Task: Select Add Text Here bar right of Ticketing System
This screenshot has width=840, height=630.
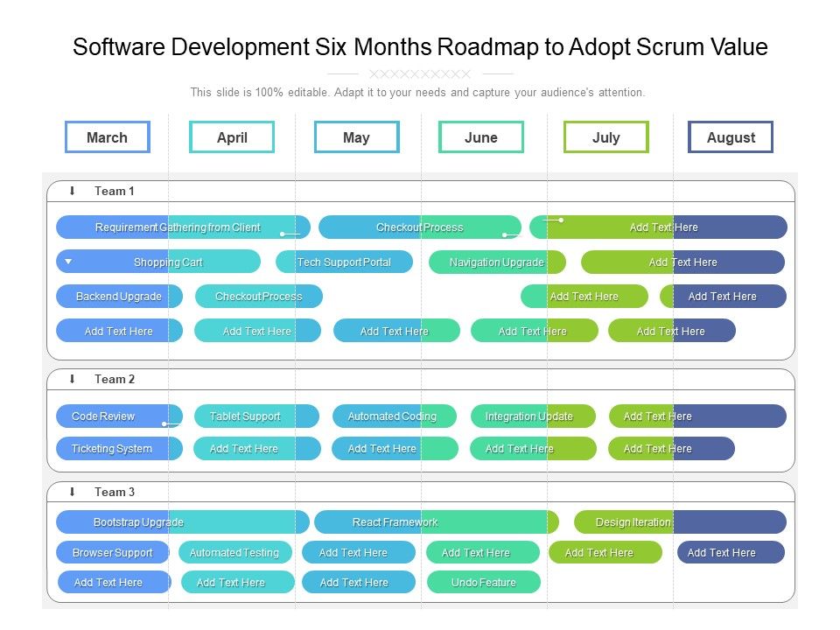Action: (x=256, y=448)
